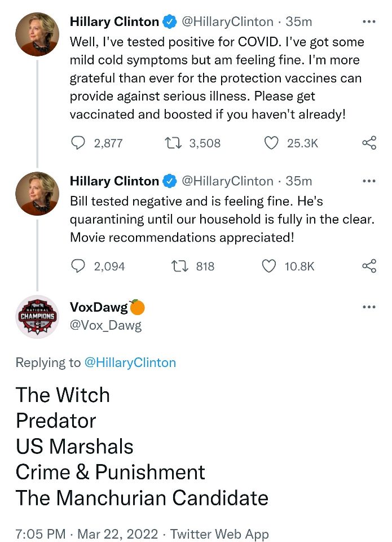
Task: Click the @HillaryClinton link in Replying to
Action: point(130,362)
